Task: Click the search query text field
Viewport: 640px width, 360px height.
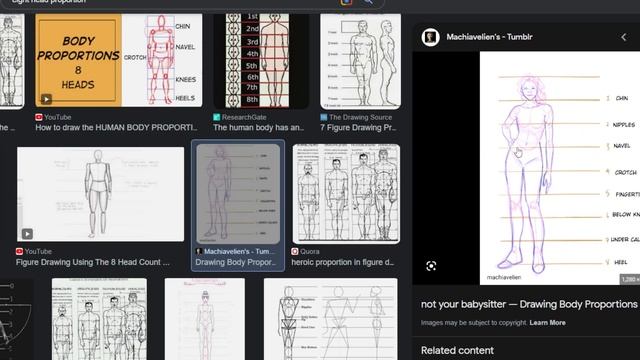Action: pyautogui.click(x=171, y=2)
